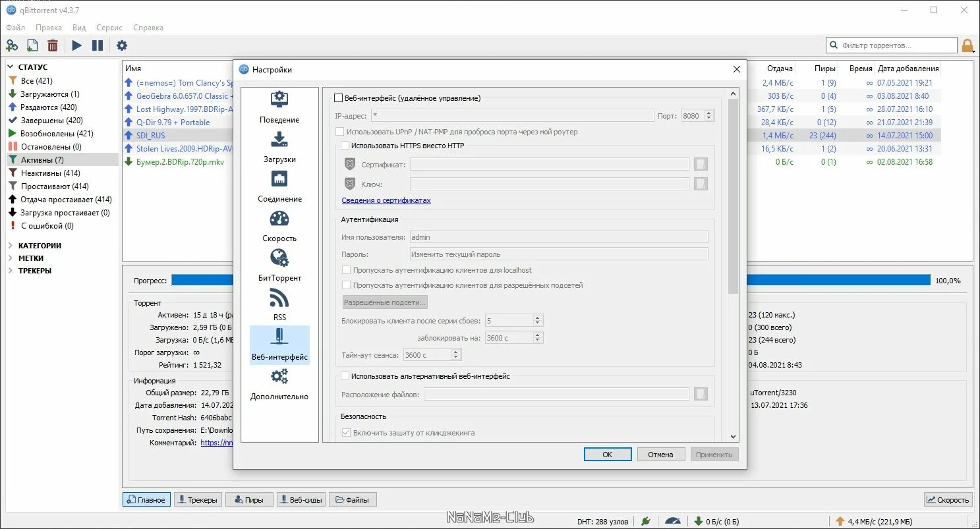Open the Сведения о сертификатах link
980x529 pixels.
coord(386,200)
